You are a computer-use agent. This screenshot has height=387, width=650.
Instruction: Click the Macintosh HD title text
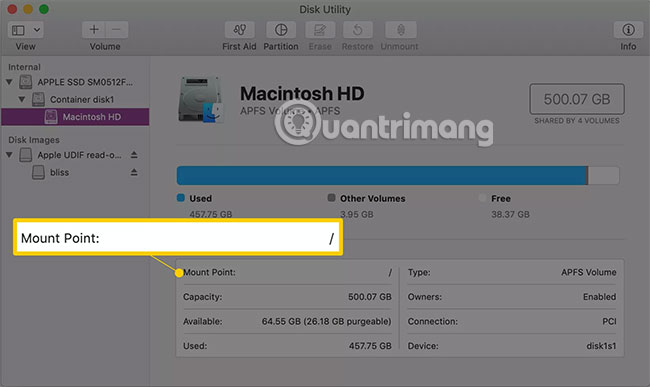pyautogui.click(x=302, y=94)
